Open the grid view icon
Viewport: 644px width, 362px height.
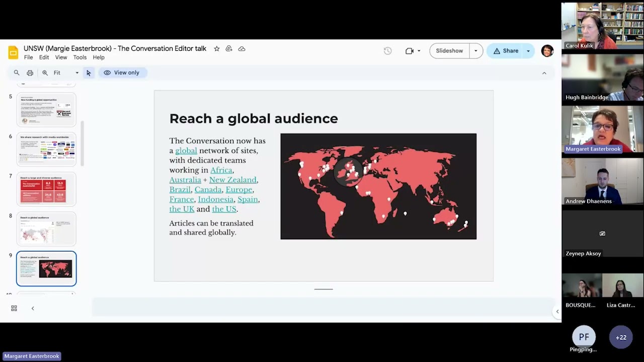[14, 308]
